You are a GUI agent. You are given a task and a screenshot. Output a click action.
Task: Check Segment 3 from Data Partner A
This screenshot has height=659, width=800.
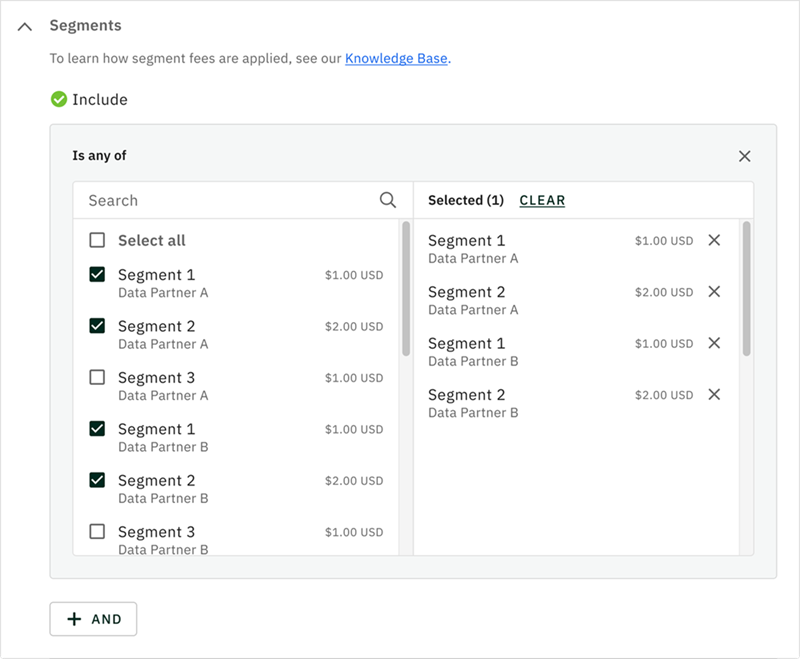tap(97, 378)
